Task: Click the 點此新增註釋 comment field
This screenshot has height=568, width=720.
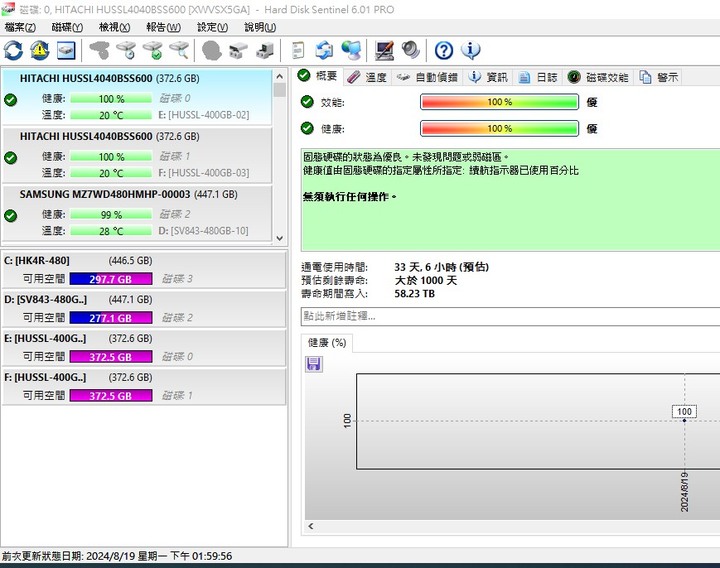Action: (510, 316)
